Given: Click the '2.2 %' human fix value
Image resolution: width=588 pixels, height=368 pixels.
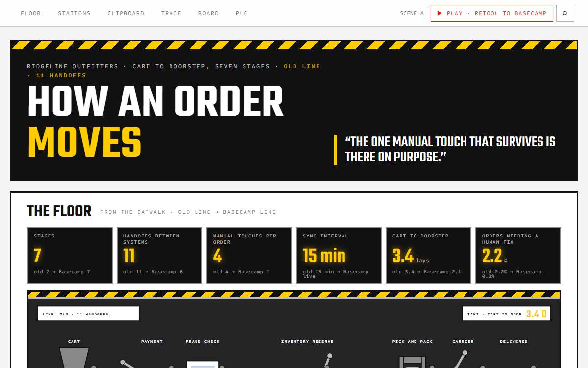Looking at the screenshot, I should point(494,256).
